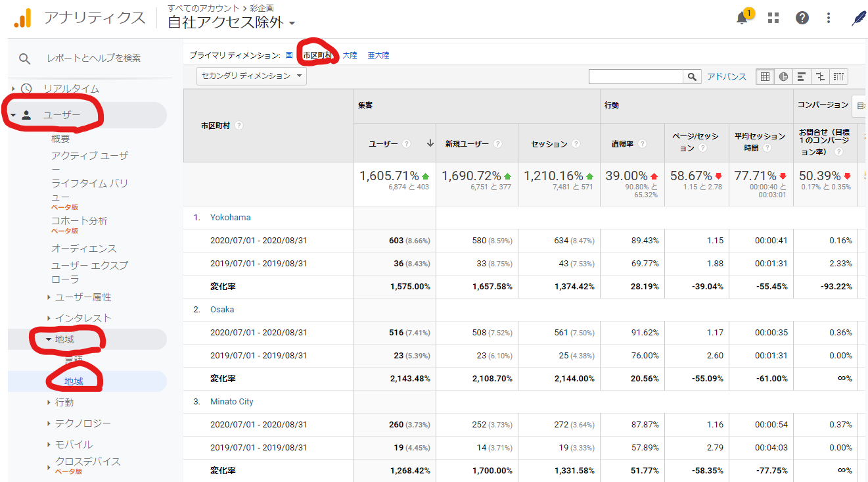This screenshot has height=482, width=868.
Task: Switch to performance bar view icon
Action: (x=802, y=77)
